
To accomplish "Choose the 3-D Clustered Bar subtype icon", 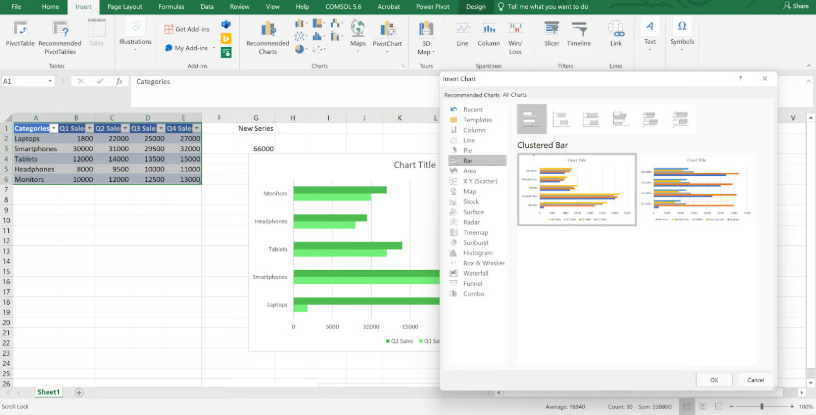I will point(622,120).
